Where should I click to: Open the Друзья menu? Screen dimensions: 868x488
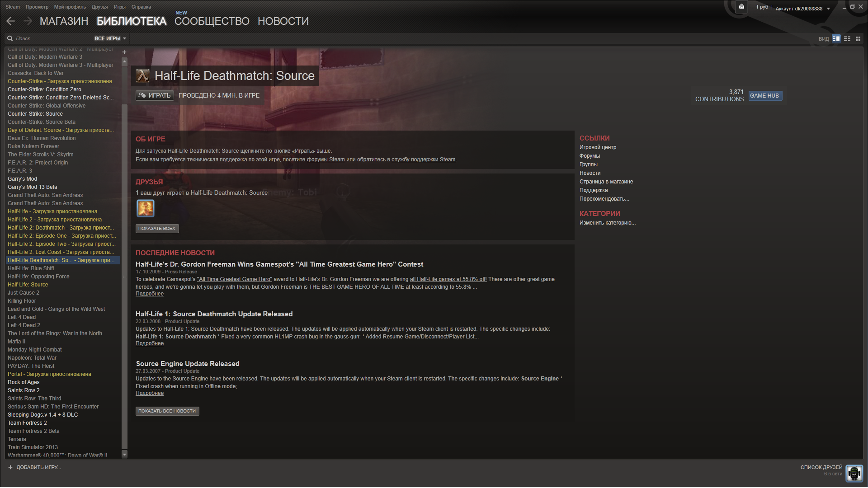pyautogui.click(x=99, y=7)
